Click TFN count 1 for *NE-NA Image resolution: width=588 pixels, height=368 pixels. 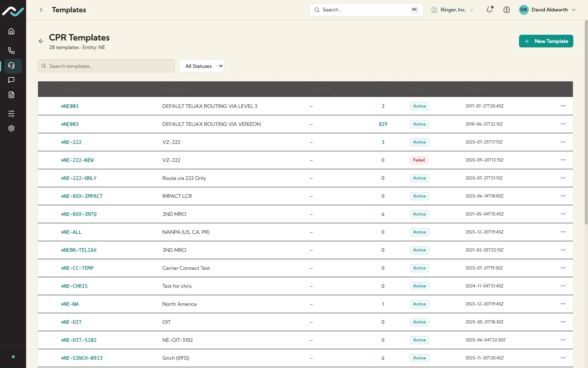[383, 304]
